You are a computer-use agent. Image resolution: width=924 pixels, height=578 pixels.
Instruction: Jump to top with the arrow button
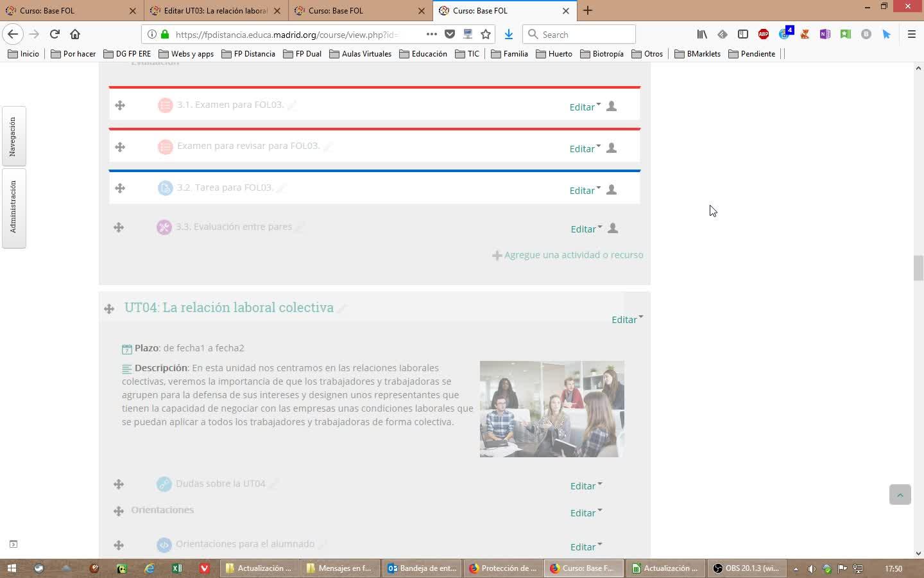coord(900,495)
